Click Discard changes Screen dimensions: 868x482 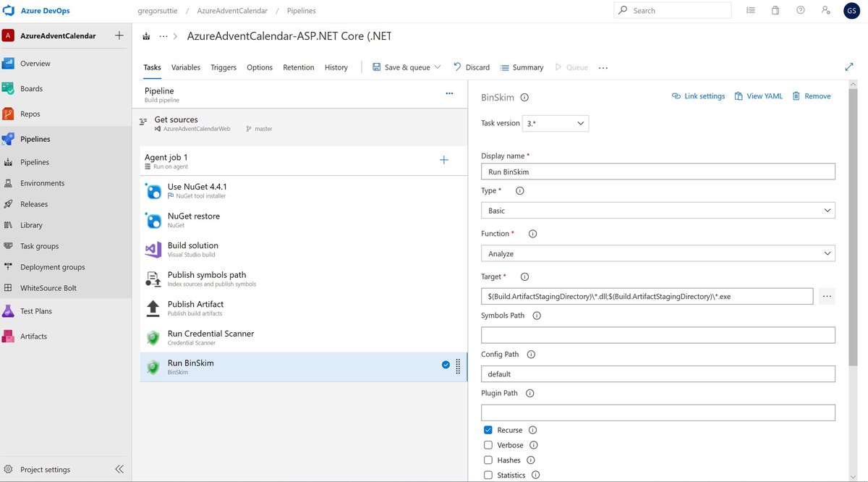click(472, 67)
